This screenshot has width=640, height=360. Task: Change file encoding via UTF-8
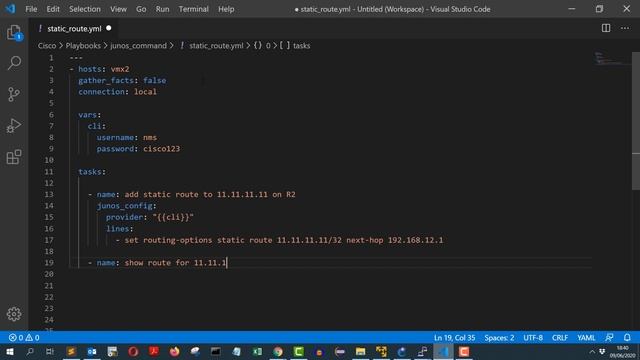(x=533, y=338)
